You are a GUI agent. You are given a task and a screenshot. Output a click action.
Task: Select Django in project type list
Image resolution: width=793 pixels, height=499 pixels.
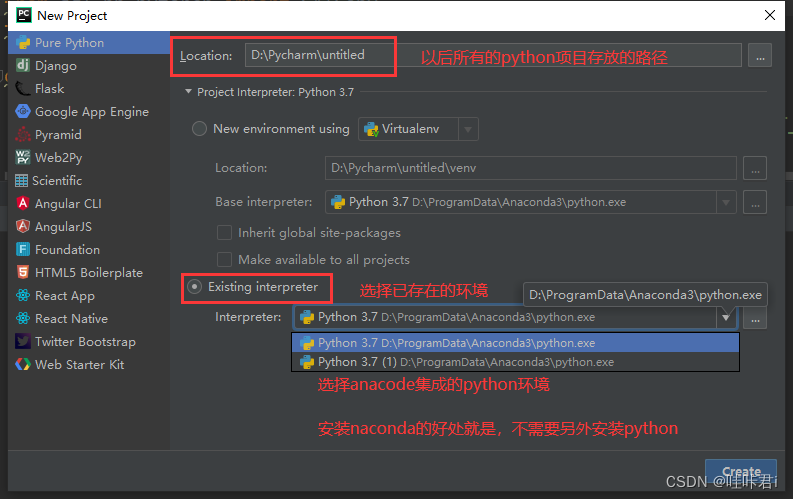(89, 65)
